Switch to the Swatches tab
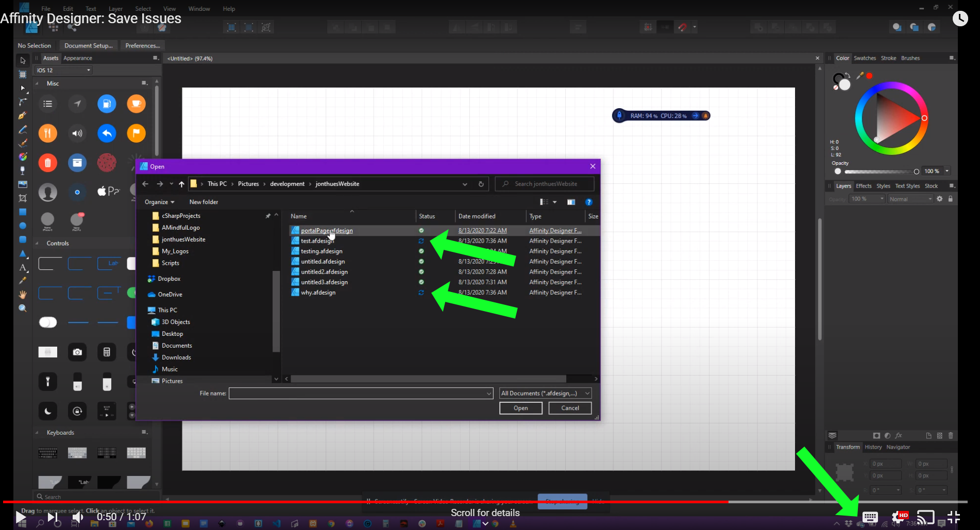Image resolution: width=980 pixels, height=530 pixels. click(865, 58)
